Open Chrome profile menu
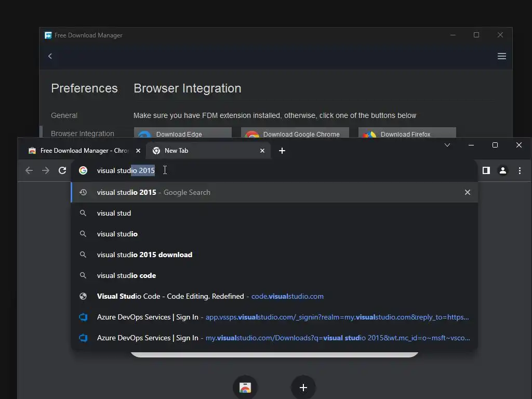Viewport: 532px width, 399px height. (503, 170)
